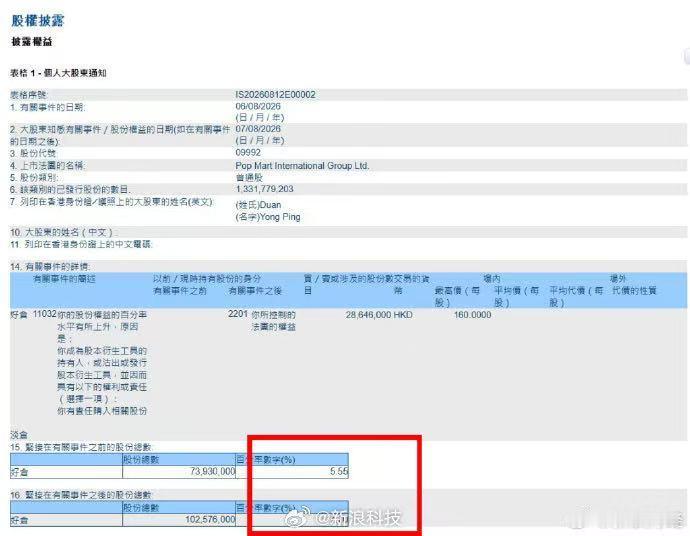Click the highest price 160.0000
Image resolution: width=690 pixels, height=536 pixels.
[472, 315]
